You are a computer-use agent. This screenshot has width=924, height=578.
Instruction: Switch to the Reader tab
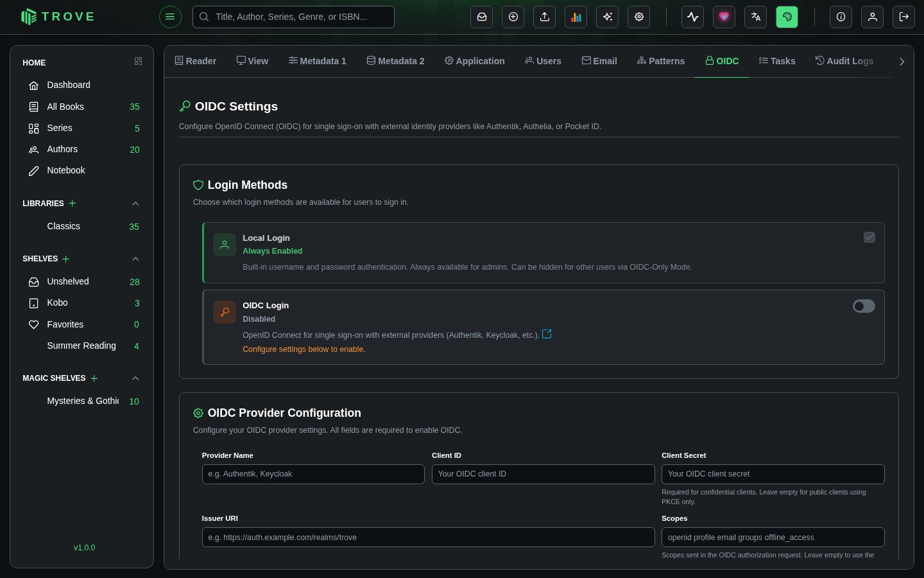(x=196, y=61)
